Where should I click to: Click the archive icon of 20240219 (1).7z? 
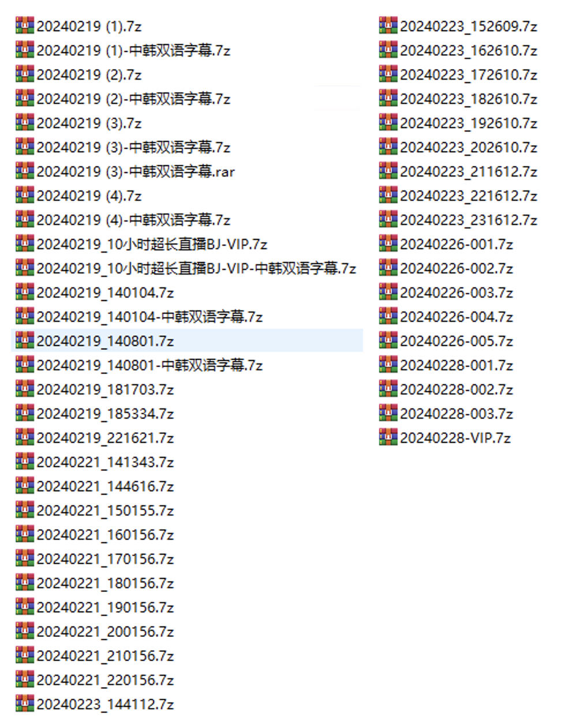click(x=25, y=26)
